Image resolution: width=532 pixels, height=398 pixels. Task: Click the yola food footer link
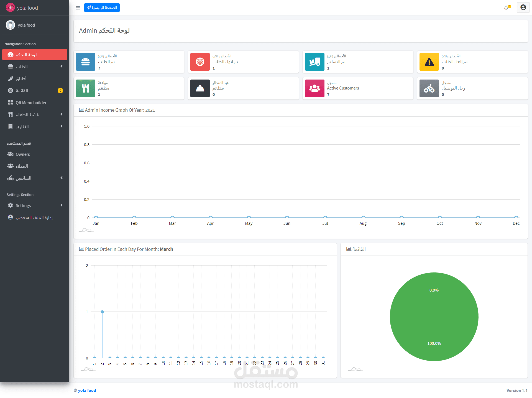coord(87,390)
